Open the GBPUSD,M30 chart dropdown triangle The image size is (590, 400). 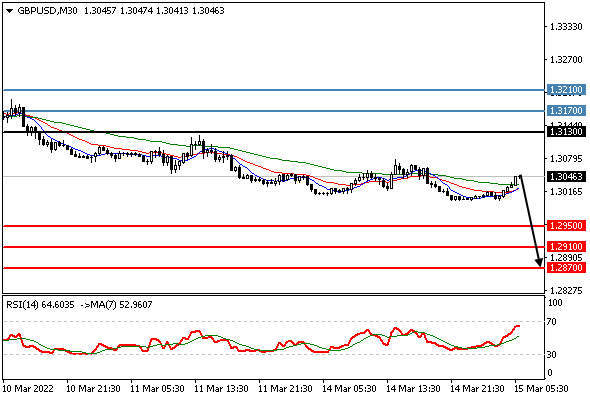(x=9, y=11)
